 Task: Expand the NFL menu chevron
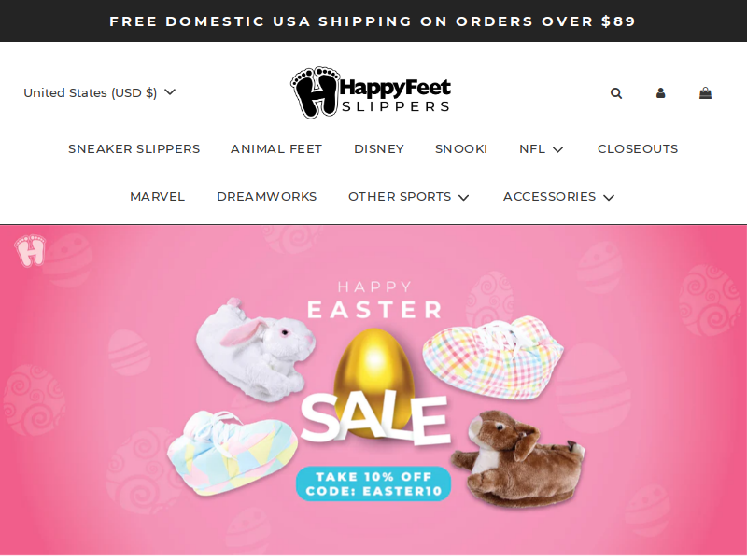[557, 149]
